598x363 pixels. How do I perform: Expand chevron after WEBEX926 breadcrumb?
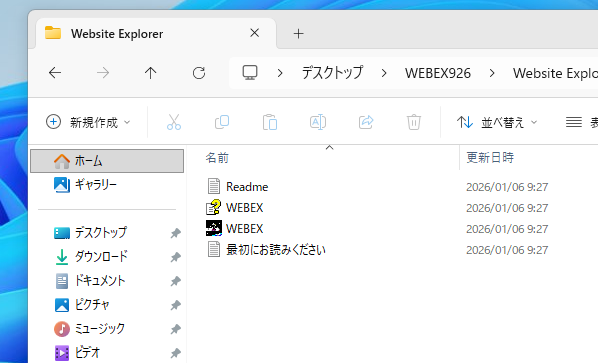492,73
